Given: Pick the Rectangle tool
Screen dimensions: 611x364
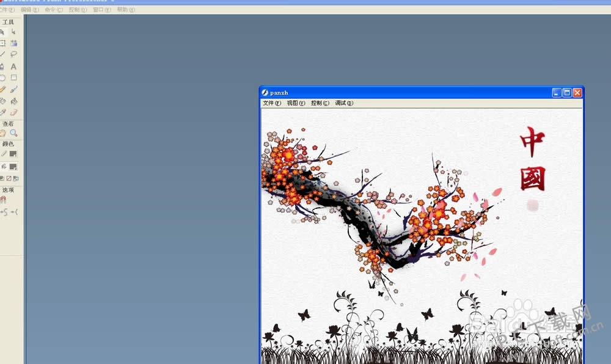Looking at the screenshot, I should 13,78.
